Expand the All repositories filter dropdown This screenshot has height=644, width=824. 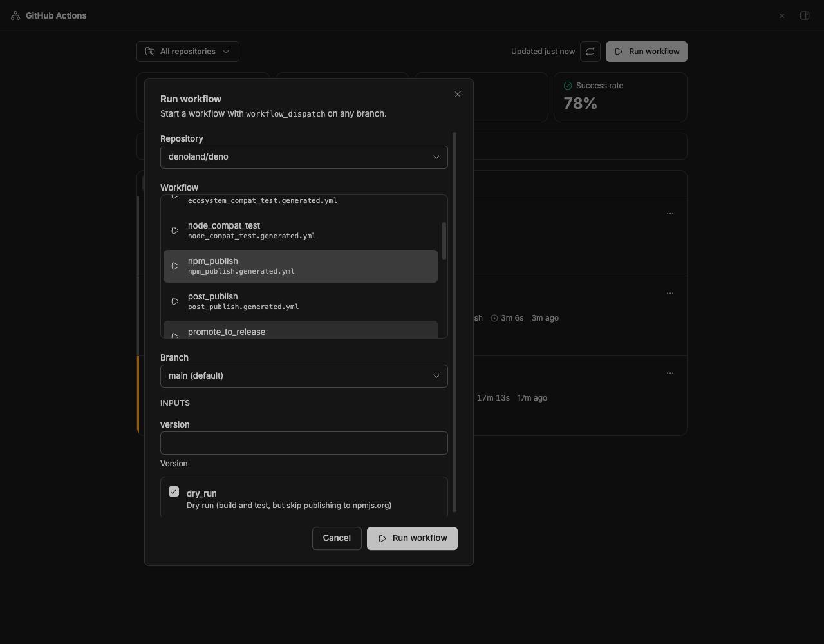[188, 52]
